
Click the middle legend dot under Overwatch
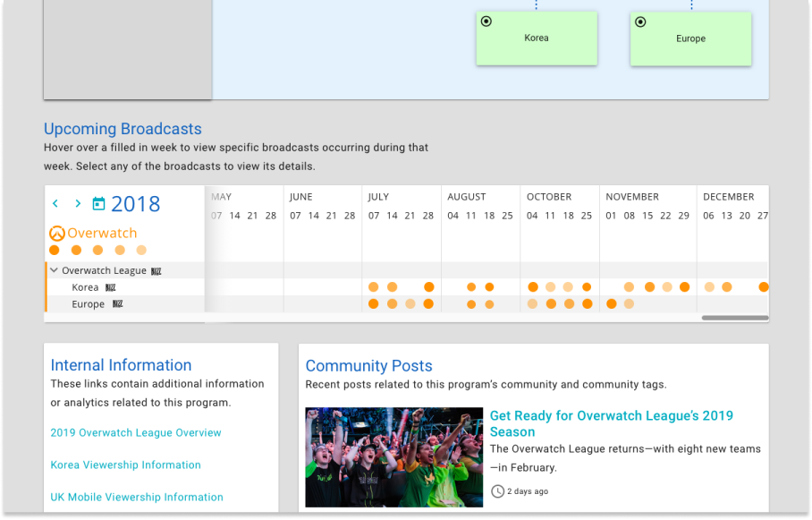coord(97,251)
